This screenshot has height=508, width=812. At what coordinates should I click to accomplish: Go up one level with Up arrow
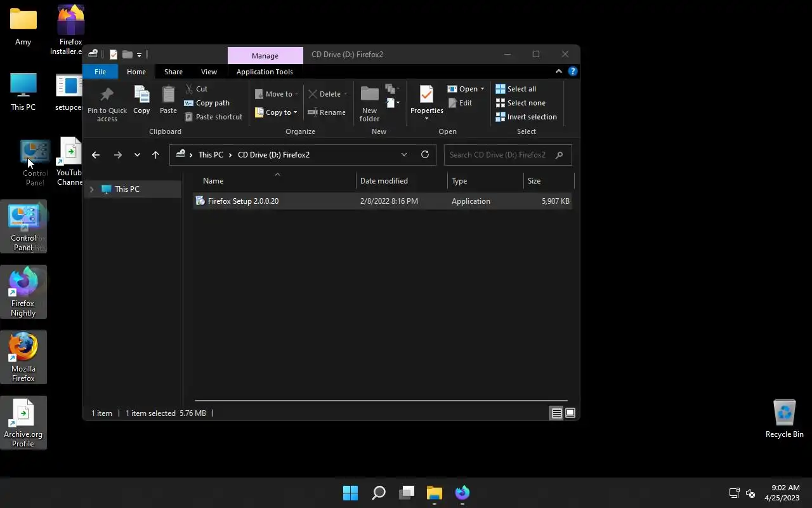coord(155,155)
